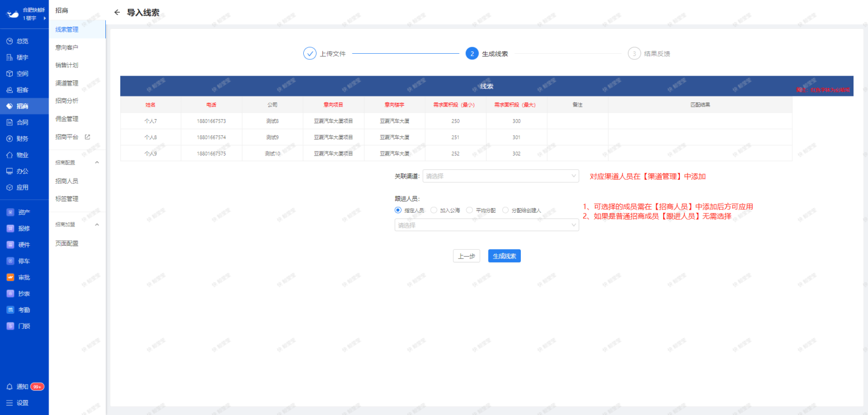Viewport: 868px width, 415px height.
Task: Click the 姓名 column header
Action: 150,105
